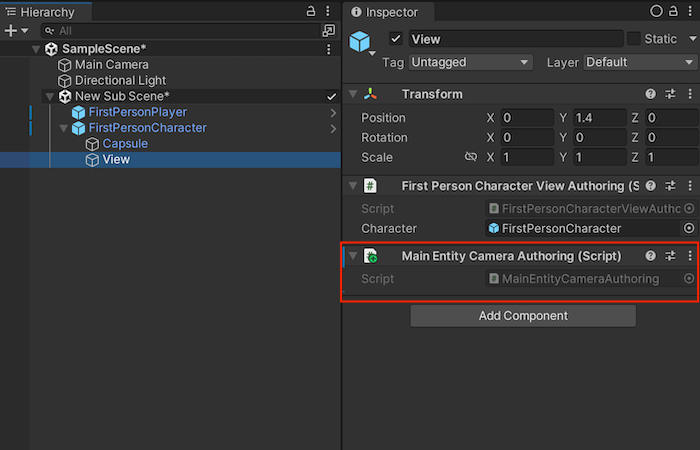Select the Hierarchy tab
700x450 pixels.
coord(45,12)
